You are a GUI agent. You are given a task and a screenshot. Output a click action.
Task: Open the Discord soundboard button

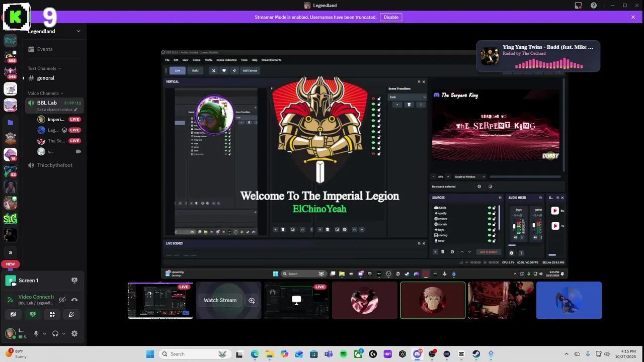(x=71, y=314)
